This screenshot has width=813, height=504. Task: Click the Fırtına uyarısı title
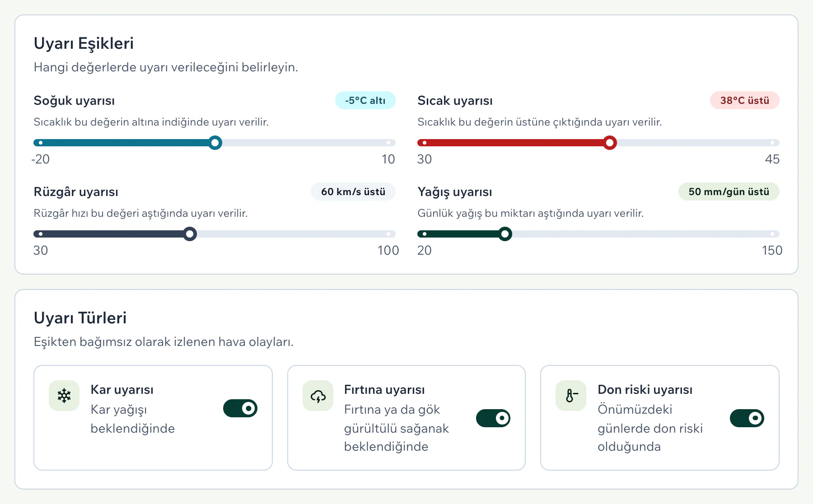384,389
